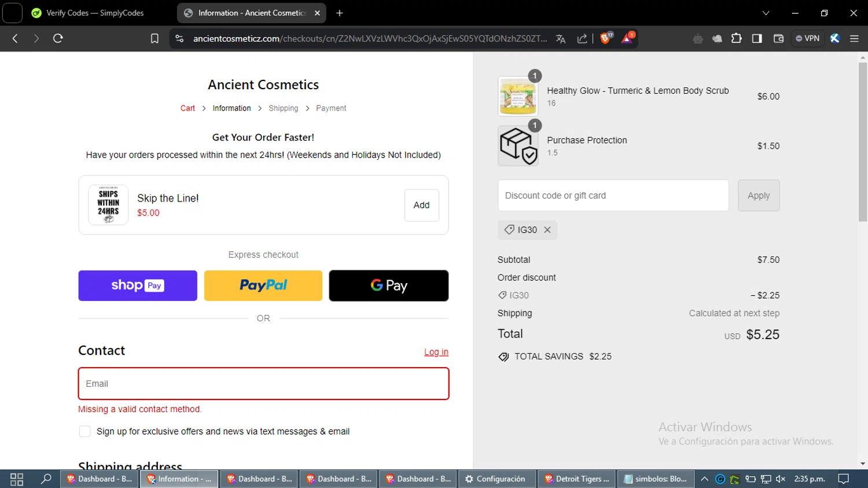This screenshot has height=488, width=868.
Task: Expand the tab search dropdown arrow
Action: click(x=766, y=13)
